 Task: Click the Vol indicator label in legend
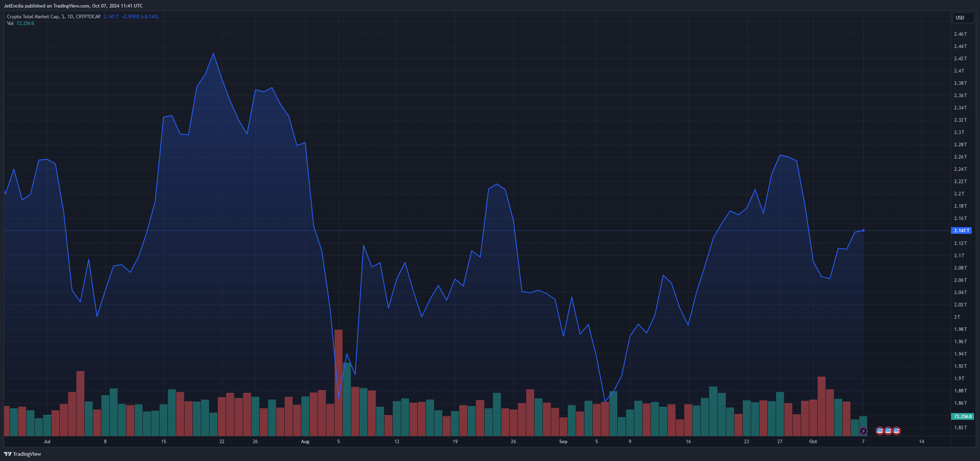10,23
